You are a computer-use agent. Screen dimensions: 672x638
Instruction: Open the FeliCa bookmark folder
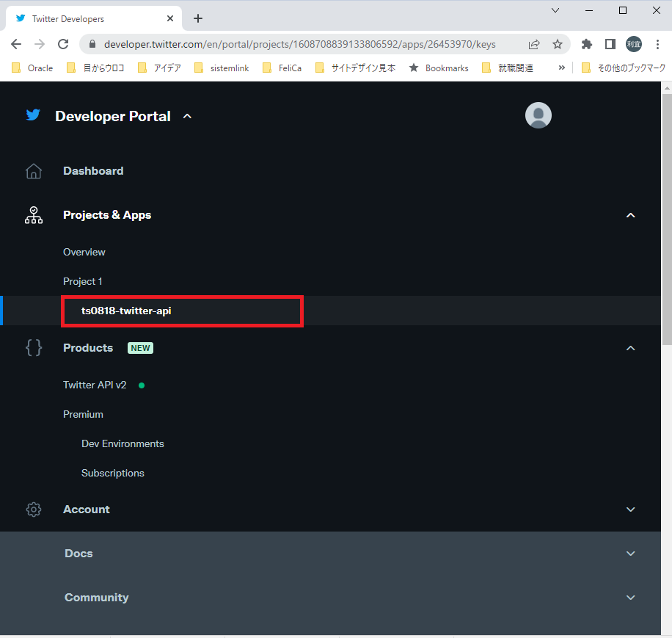[x=282, y=68]
